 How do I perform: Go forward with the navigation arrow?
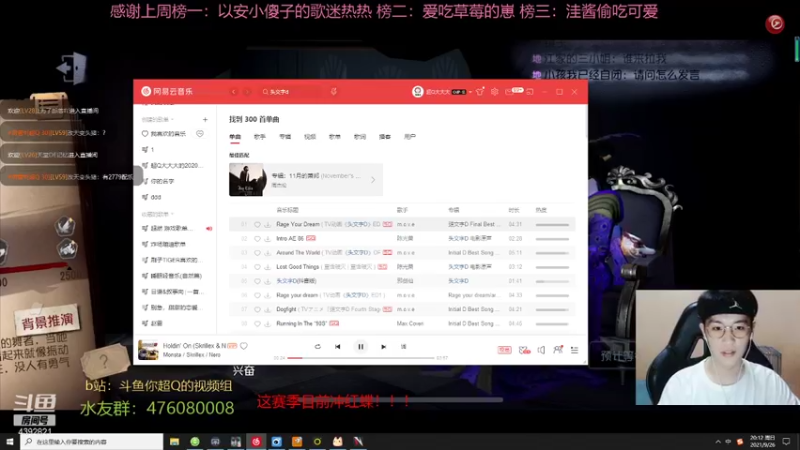click(247, 92)
